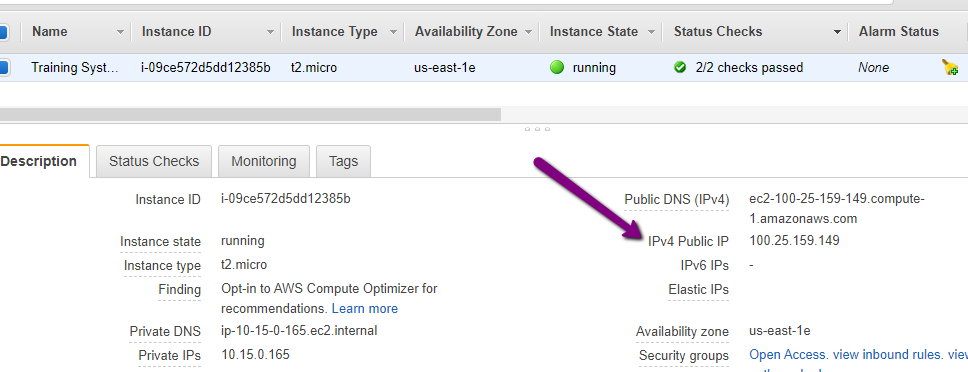Screen dimensions: 968x372
Task: Click the panel resize dots handle
Action: pos(537,130)
